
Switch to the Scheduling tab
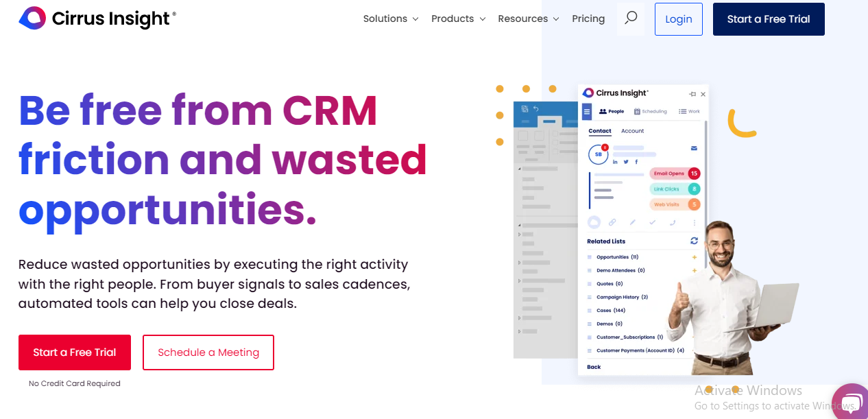pos(651,111)
